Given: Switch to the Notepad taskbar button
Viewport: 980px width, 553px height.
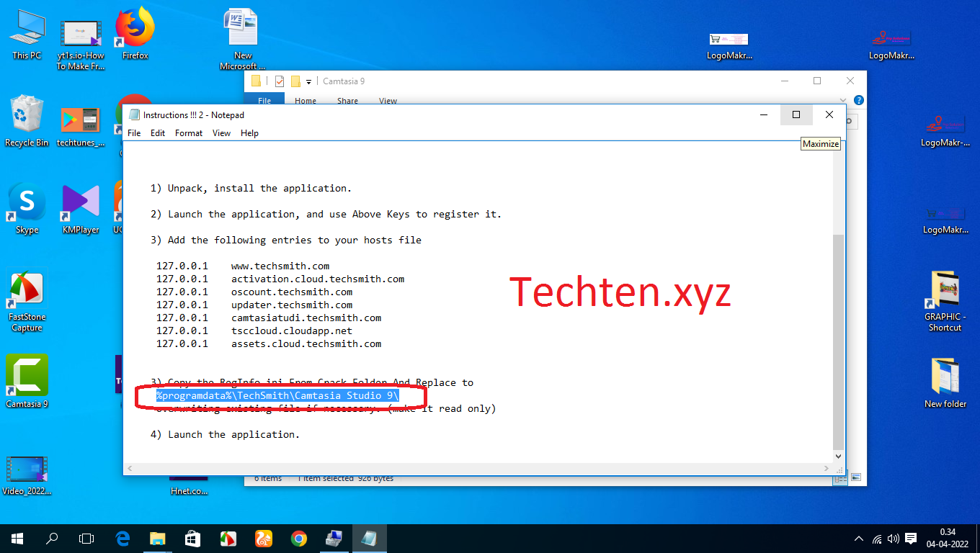Looking at the screenshot, I should pyautogui.click(x=369, y=539).
